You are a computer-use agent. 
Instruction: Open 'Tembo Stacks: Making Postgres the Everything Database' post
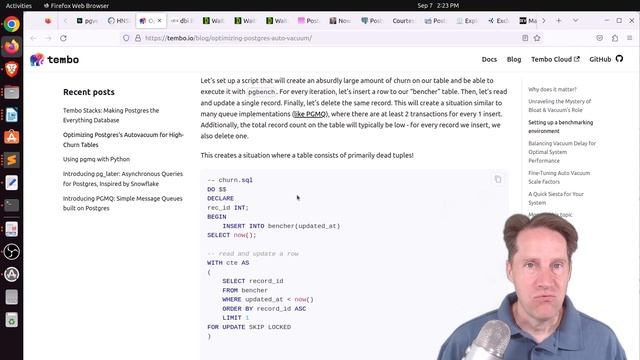[111, 115]
